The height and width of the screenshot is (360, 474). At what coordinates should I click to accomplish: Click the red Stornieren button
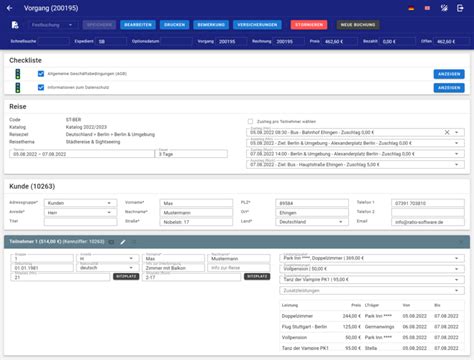click(309, 25)
